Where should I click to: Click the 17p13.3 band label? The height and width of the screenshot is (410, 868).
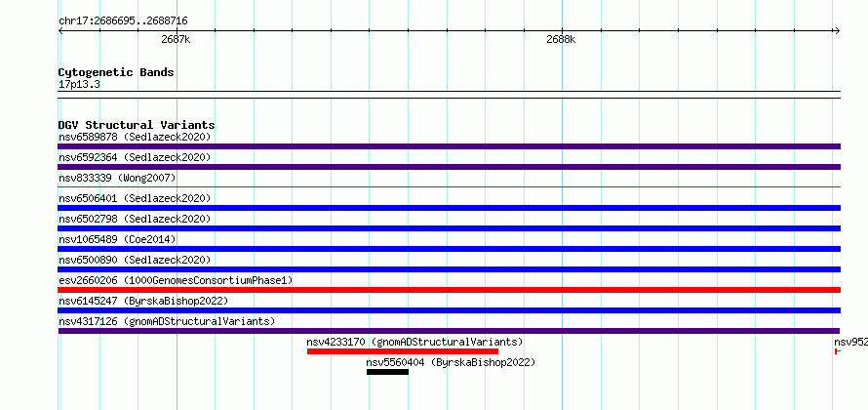click(79, 85)
